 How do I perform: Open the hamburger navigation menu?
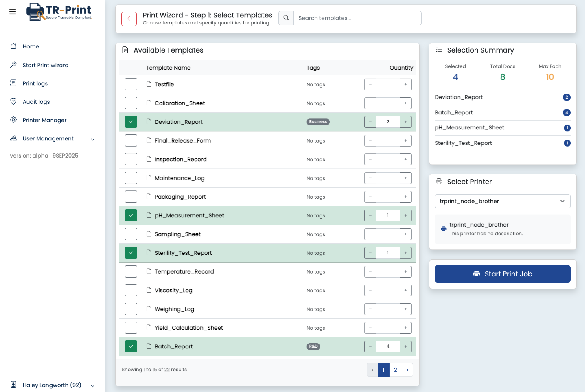point(13,12)
